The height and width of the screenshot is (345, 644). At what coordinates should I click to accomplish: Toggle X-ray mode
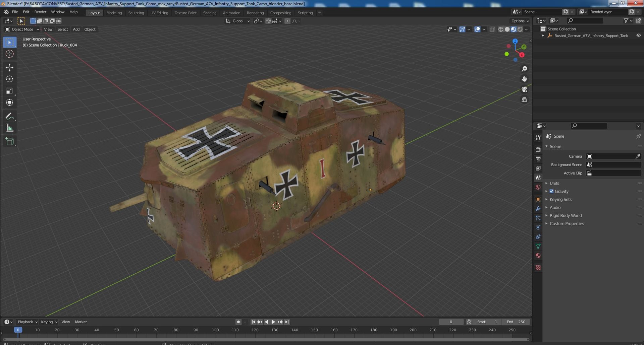[x=492, y=29]
